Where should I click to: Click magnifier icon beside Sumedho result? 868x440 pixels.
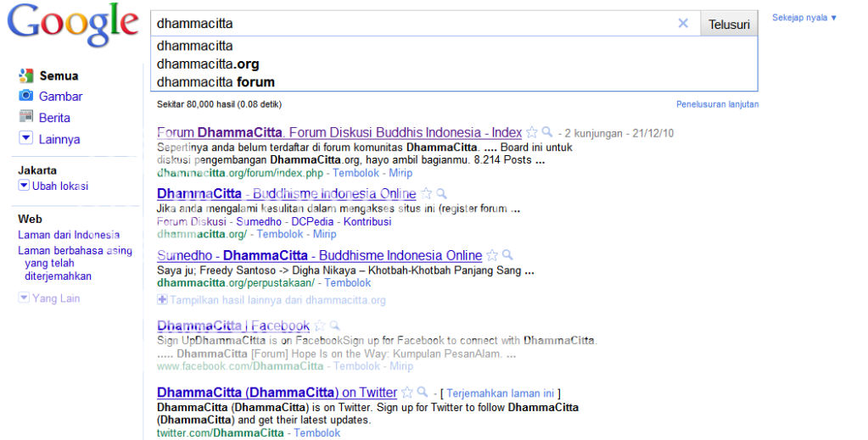point(507,255)
